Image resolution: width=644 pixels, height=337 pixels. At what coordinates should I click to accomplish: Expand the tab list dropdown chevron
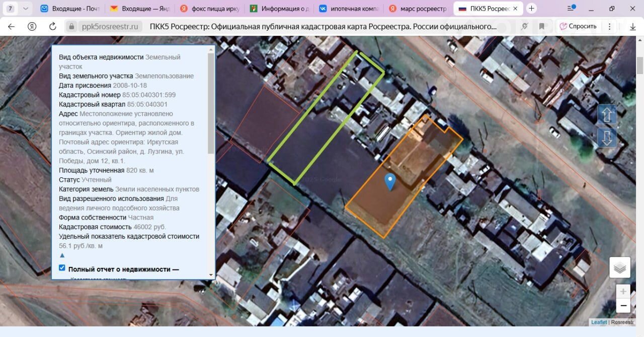tap(26, 9)
